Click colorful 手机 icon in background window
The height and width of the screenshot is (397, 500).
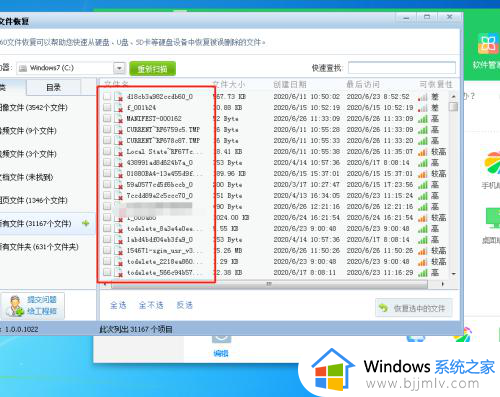[x=492, y=162]
